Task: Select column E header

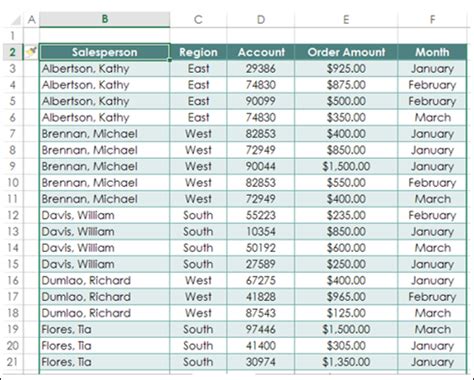Action: tap(346, 19)
